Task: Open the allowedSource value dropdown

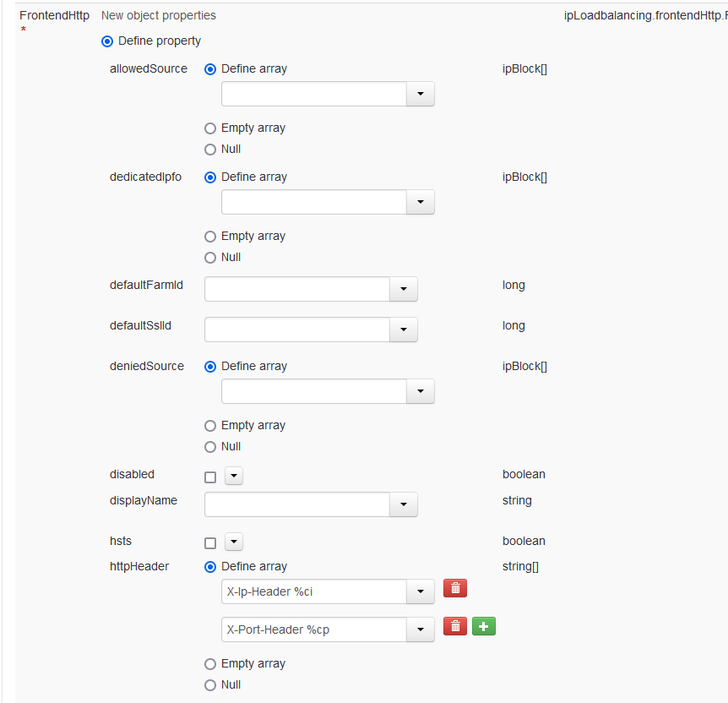Action: (x=420, y=93)
